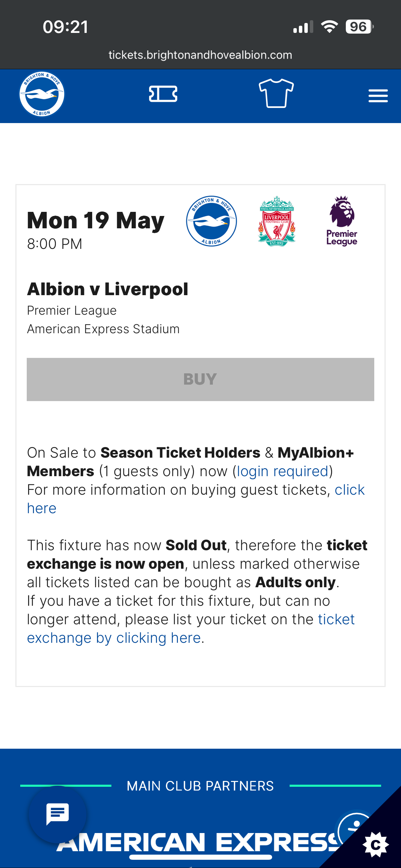Open the shirt shop icon

pos(276,93)
